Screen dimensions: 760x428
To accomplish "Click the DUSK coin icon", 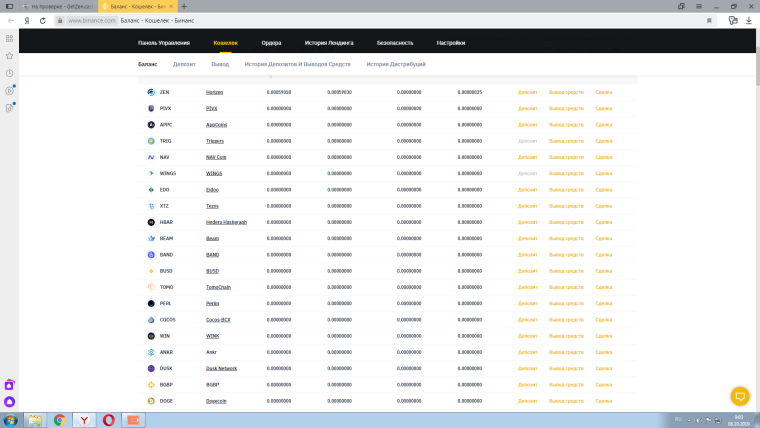I will (151, 368).
